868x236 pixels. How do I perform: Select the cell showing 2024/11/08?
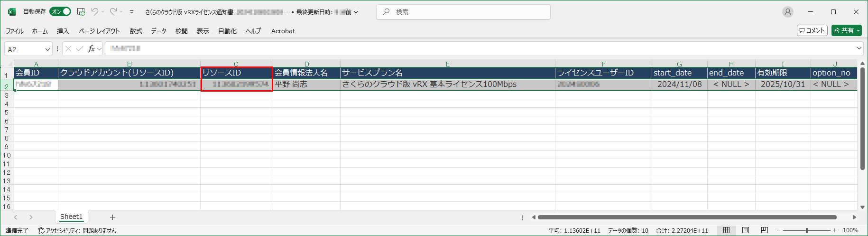click(680, 85)
